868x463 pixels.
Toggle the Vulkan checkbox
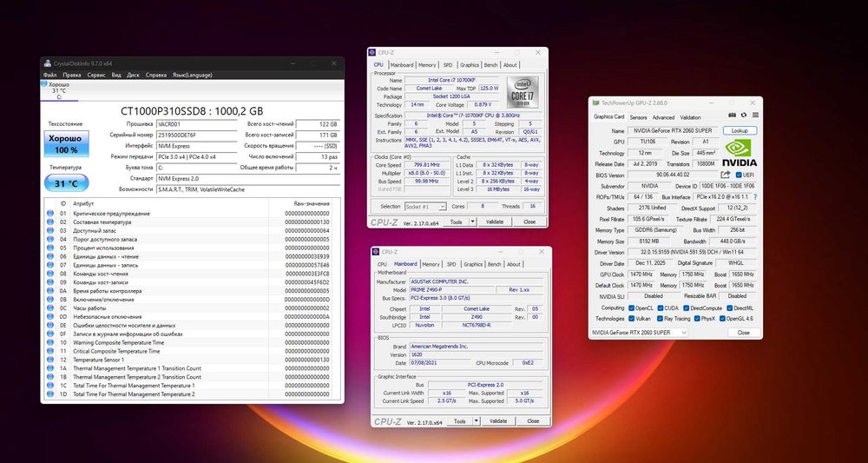pyautogui.click(x=632, y=319)
